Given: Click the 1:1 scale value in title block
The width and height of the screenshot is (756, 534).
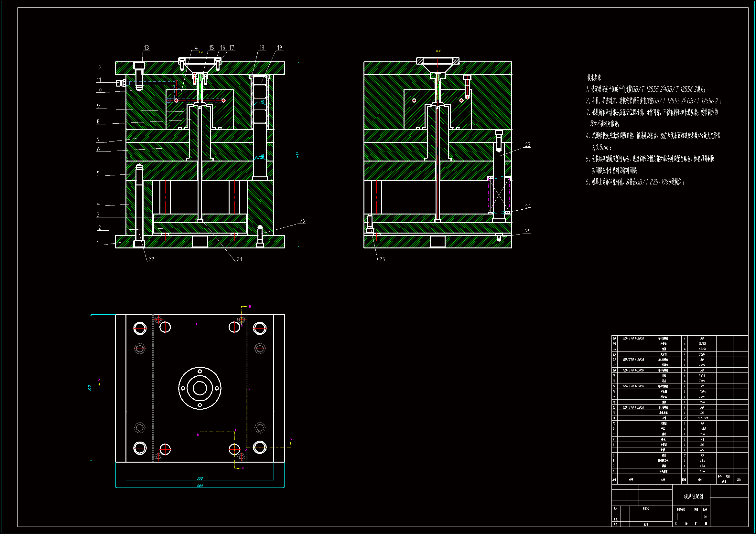Looking at the screenshot, I should (705, 517).
